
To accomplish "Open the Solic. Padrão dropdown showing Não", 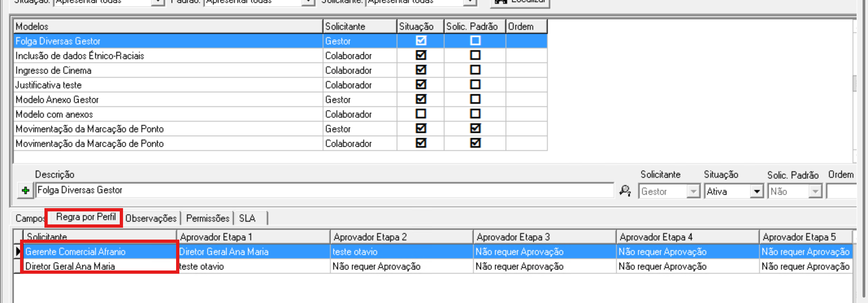I will pyautogui.click(x=815, y=191).
